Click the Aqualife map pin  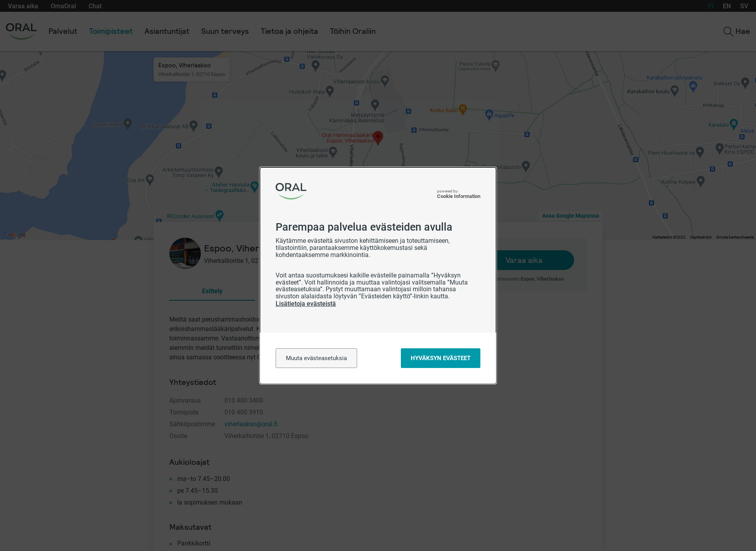pos(489,115)
